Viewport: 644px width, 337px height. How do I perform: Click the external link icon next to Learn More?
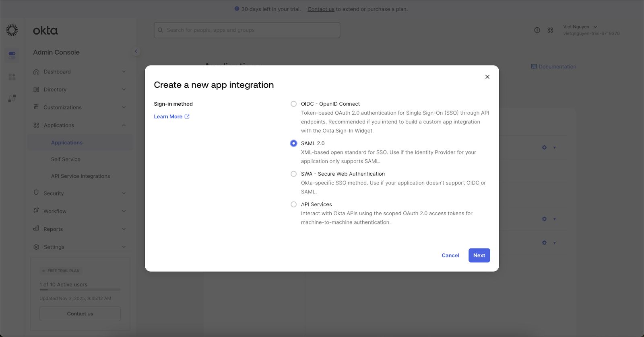[187, 117]
